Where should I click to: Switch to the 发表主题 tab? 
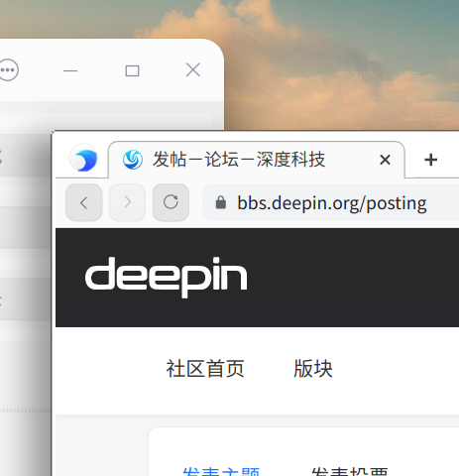221,471
